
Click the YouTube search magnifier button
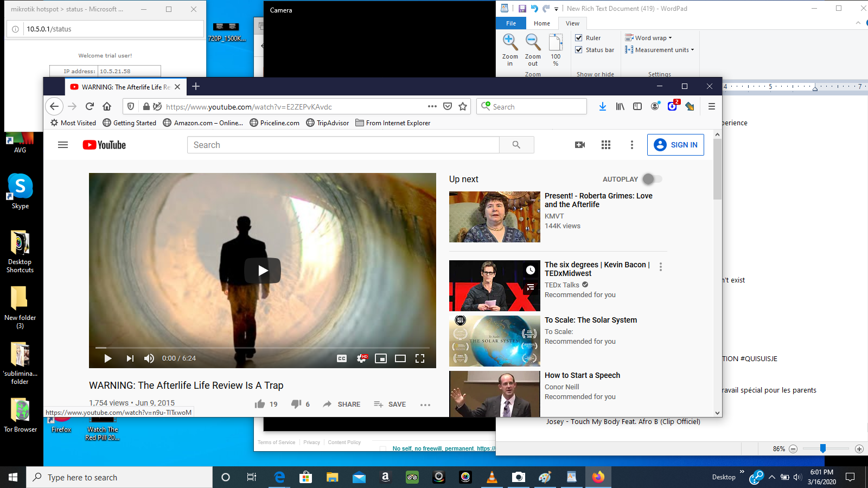(516, 145)
